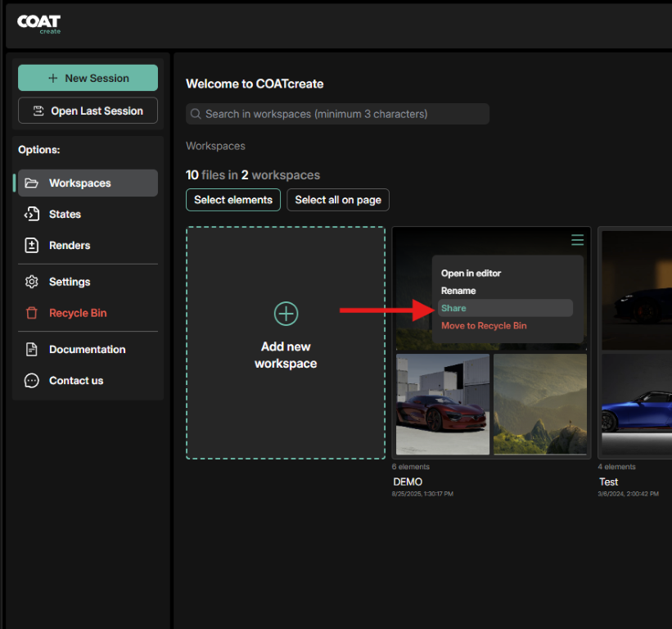
Task: Click the COAT create logo
Action: click(x=39, y=24)
